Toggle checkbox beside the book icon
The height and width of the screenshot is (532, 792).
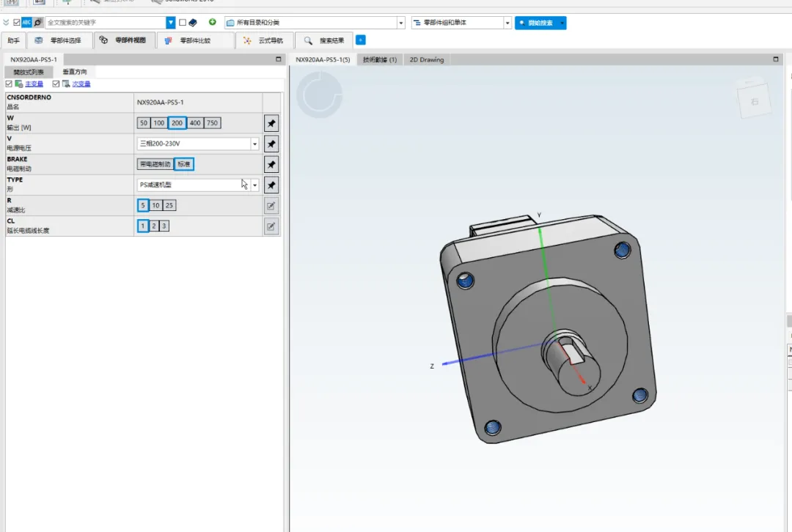(x=183, y=22)
